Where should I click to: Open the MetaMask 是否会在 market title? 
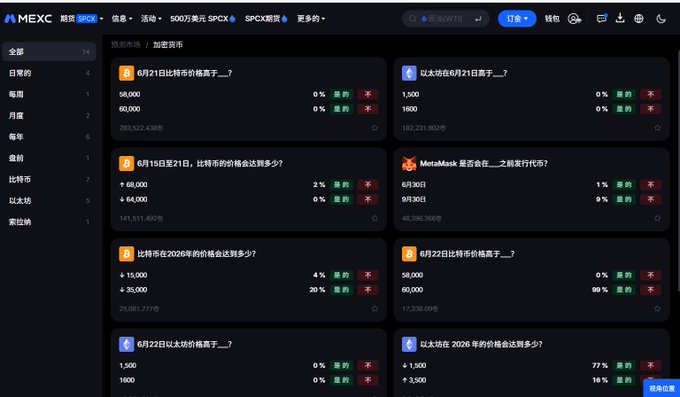click(x=484, y=164)
